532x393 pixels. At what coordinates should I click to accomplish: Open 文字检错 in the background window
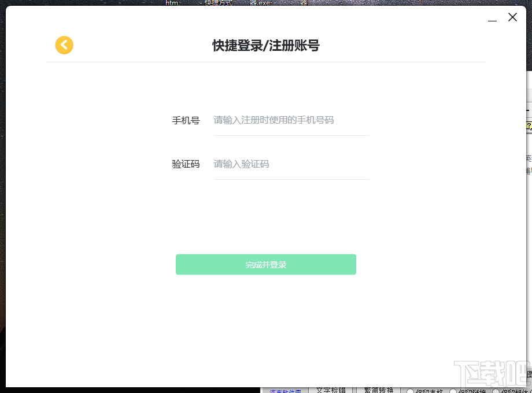pyautogui.click(x=331, y=390)
